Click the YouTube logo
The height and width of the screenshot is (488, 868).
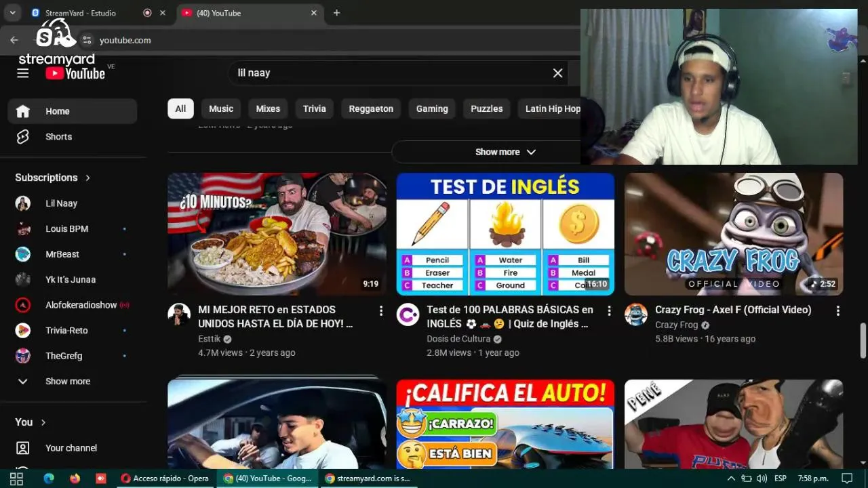tap(75, 73)
